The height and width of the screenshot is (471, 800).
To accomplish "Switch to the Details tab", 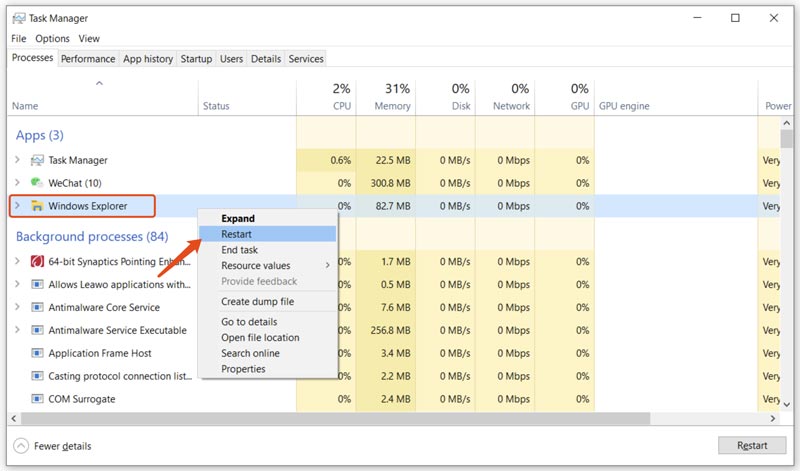I will (266, 59).
